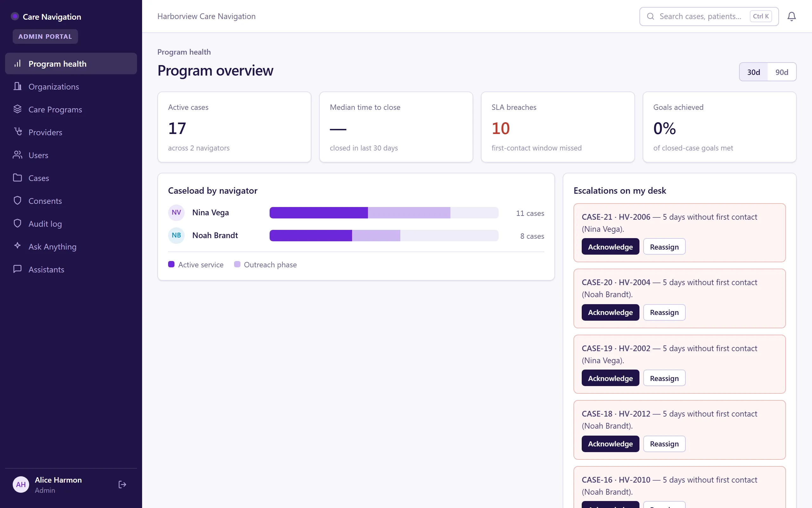Click the Active service legend swatch
812x508 pixels.
click(x=171, y=264)
